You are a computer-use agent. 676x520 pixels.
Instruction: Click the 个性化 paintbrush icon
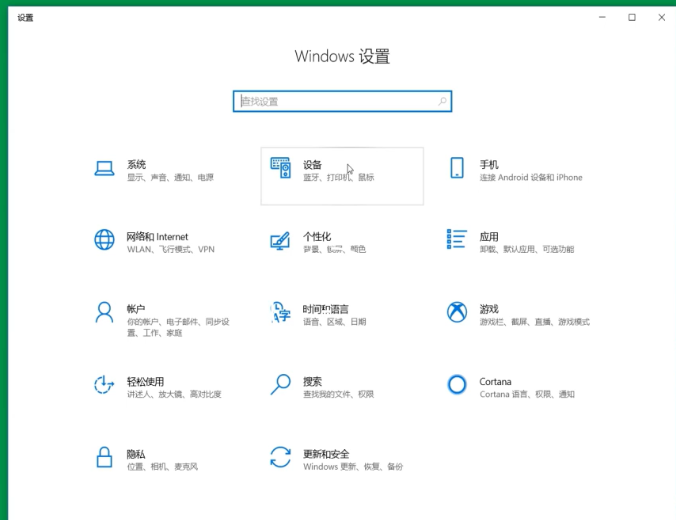[281, 240]
